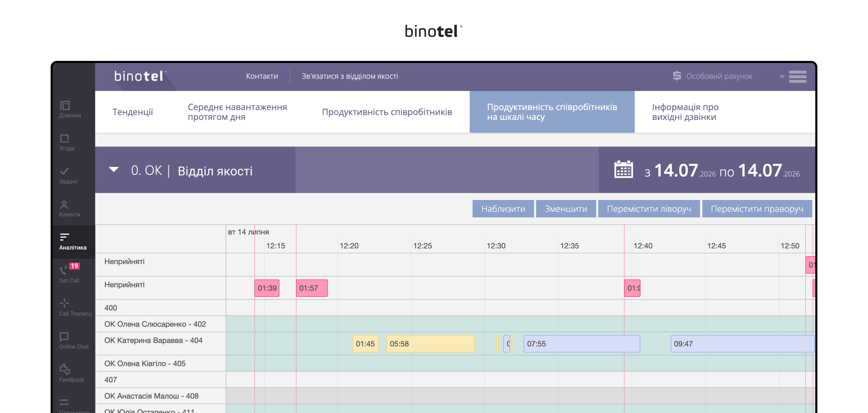868x413 pixels.
Task: Select the yellow 05:58 call block
Action: 430,344
